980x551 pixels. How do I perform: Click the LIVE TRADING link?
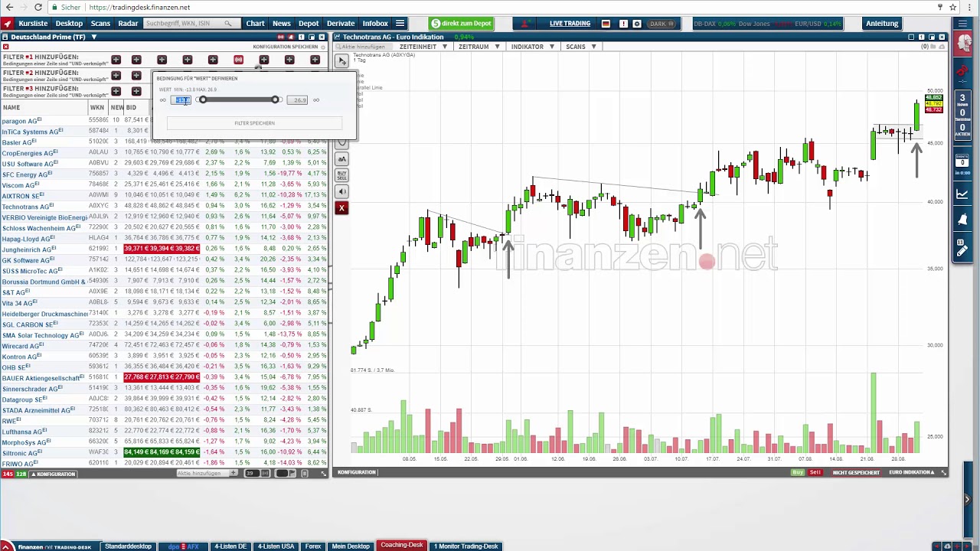pyautogui.click(x=570, y=24)
